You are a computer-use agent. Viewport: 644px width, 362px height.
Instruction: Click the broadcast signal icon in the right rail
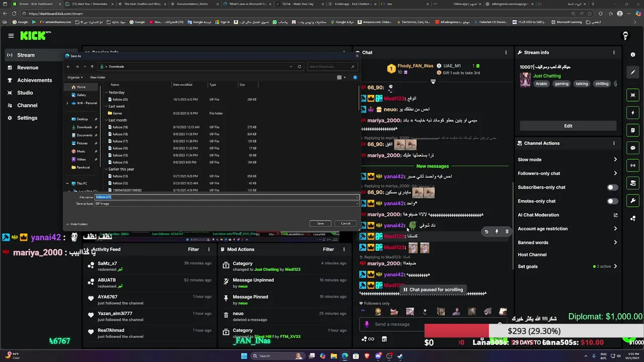coord(633,165)
